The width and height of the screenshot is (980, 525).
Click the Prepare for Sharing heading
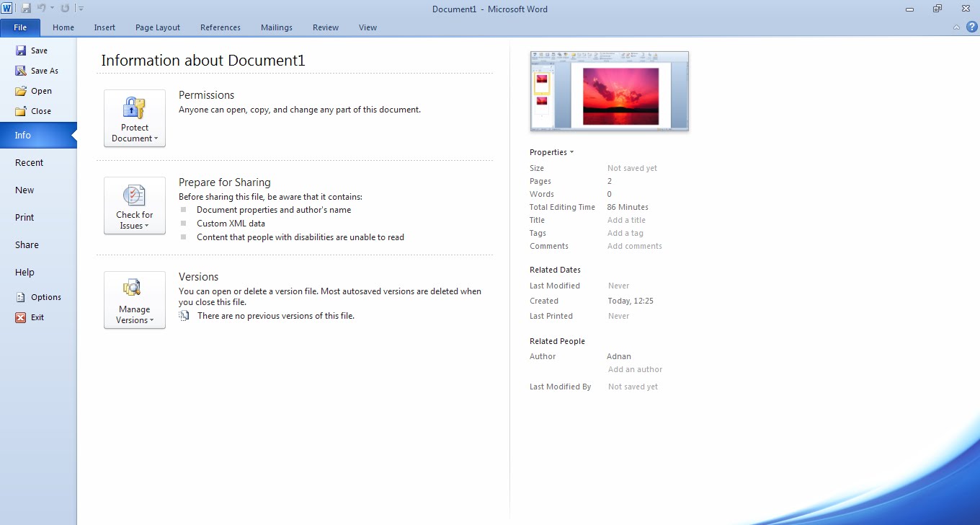(225, 182)
